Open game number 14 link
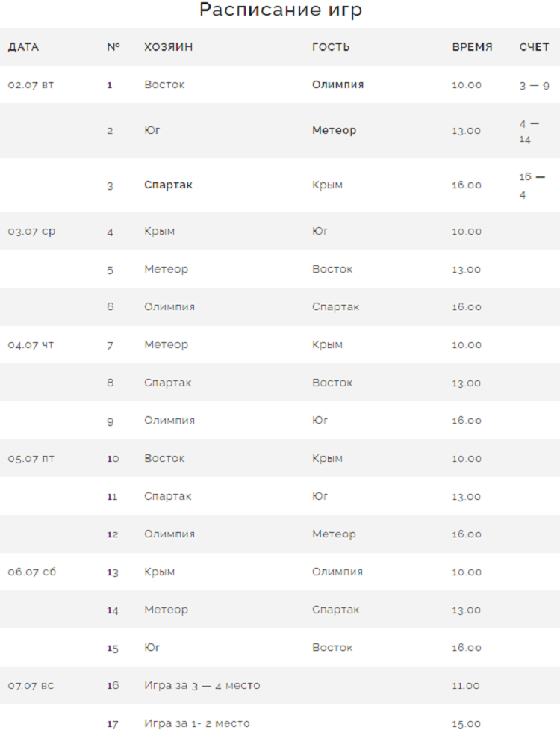The image size is (560, 742). [113, 610]
